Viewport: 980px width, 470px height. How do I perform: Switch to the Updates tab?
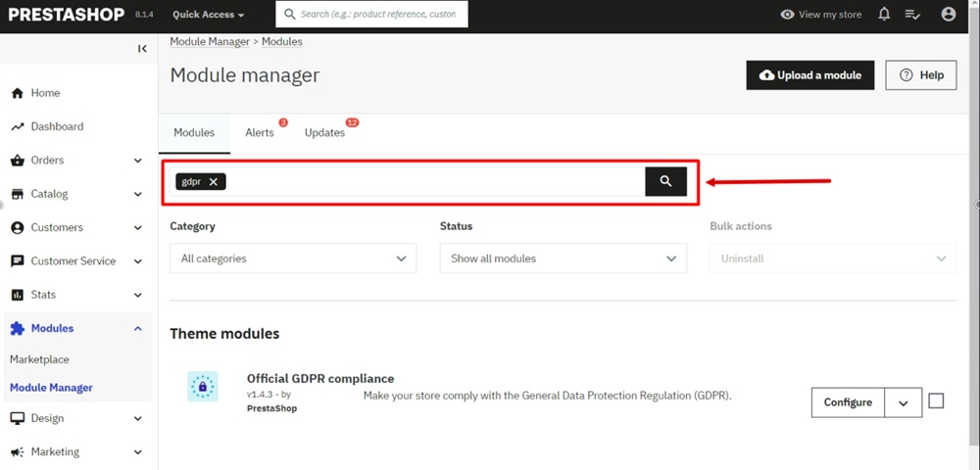(x=325, y=133)
